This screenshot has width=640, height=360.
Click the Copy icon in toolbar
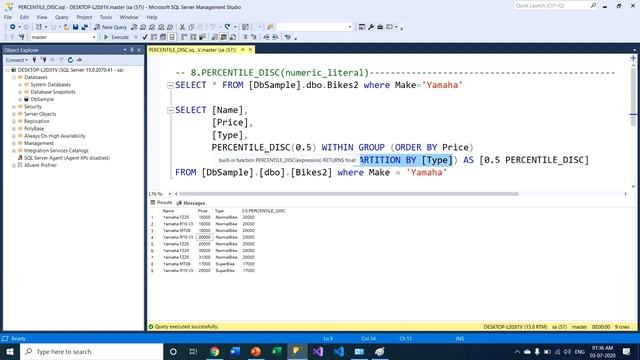[x=191, y=27]
